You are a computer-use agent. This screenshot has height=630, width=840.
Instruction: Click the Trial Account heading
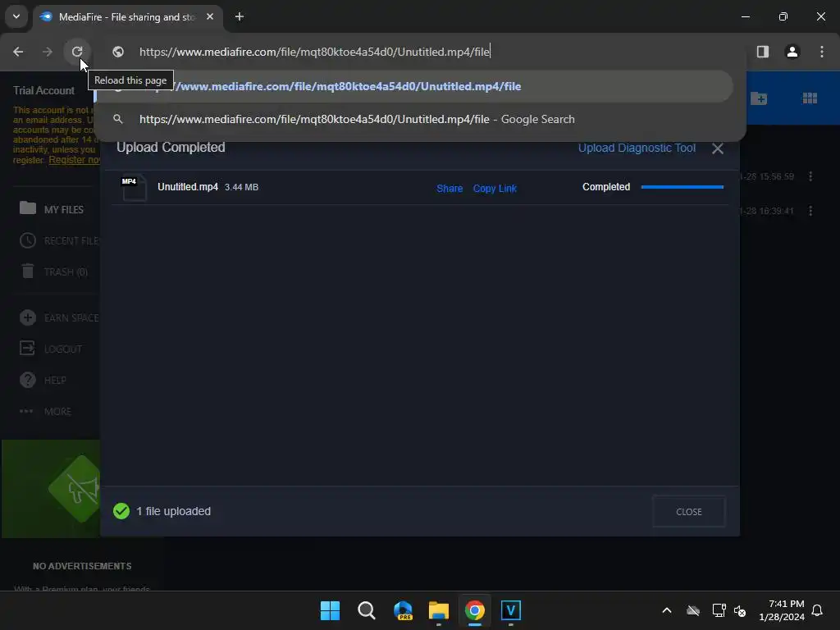coord(43,90)
